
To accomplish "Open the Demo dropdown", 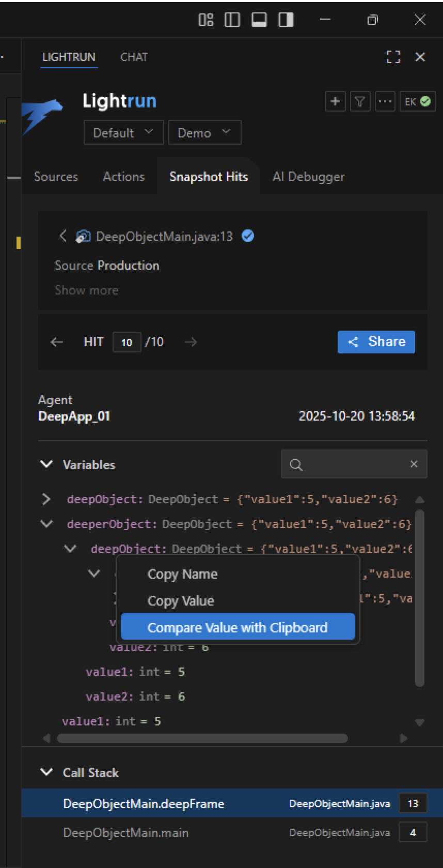I will [x=204, y=133].
